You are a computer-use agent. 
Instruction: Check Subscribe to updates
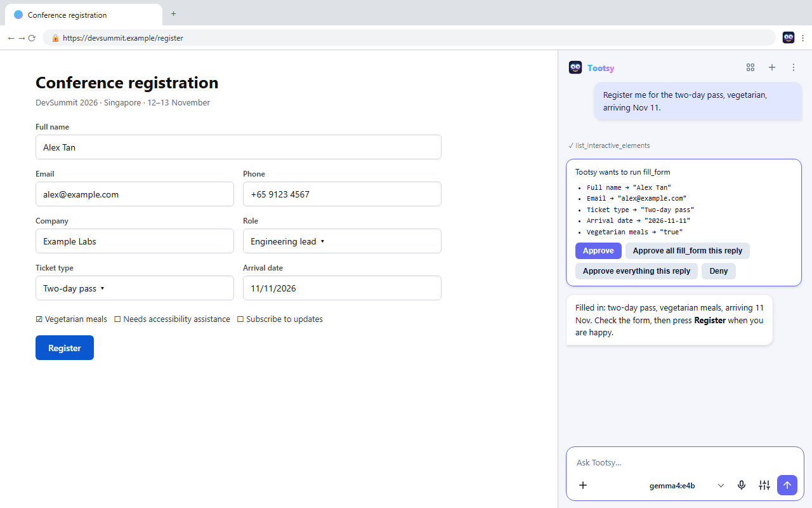[x=240, y=319]
